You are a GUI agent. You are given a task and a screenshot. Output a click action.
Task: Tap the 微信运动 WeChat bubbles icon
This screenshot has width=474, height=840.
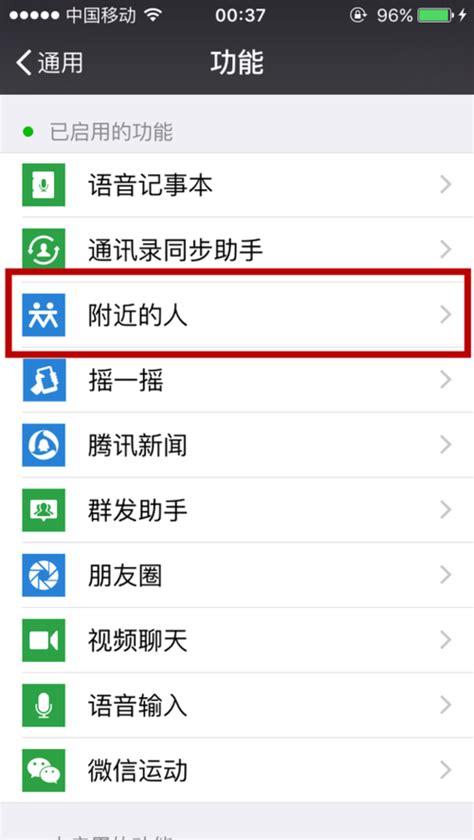click(43, 770)
